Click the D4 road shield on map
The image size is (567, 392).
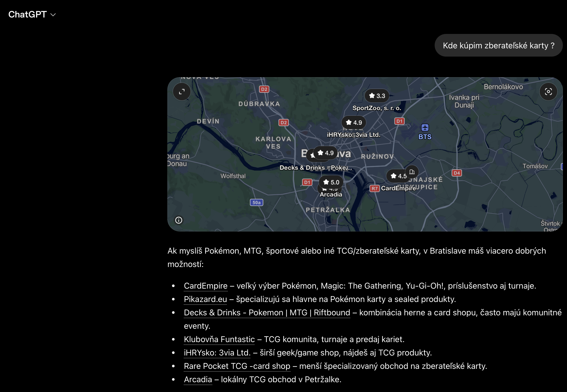457,173
